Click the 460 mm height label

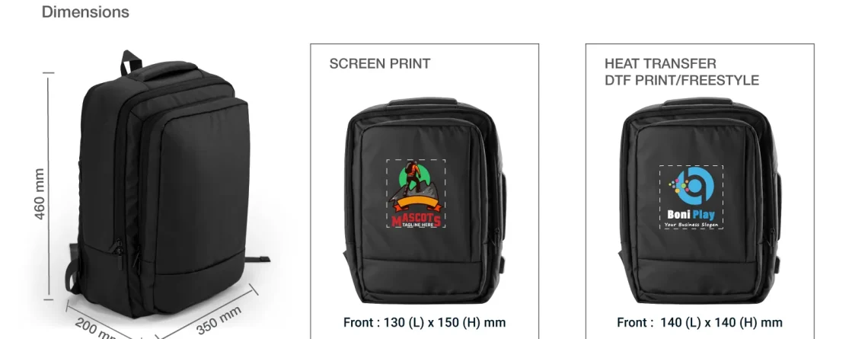(x=40, y=193)
